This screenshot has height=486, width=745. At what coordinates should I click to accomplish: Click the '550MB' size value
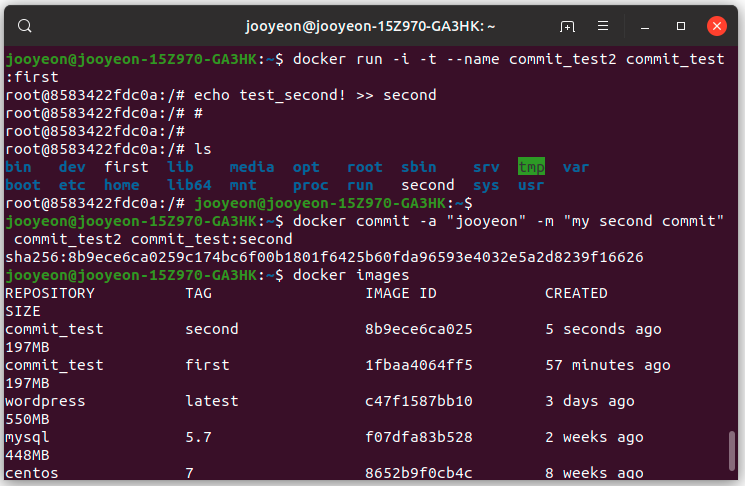[x=27, y=419]
